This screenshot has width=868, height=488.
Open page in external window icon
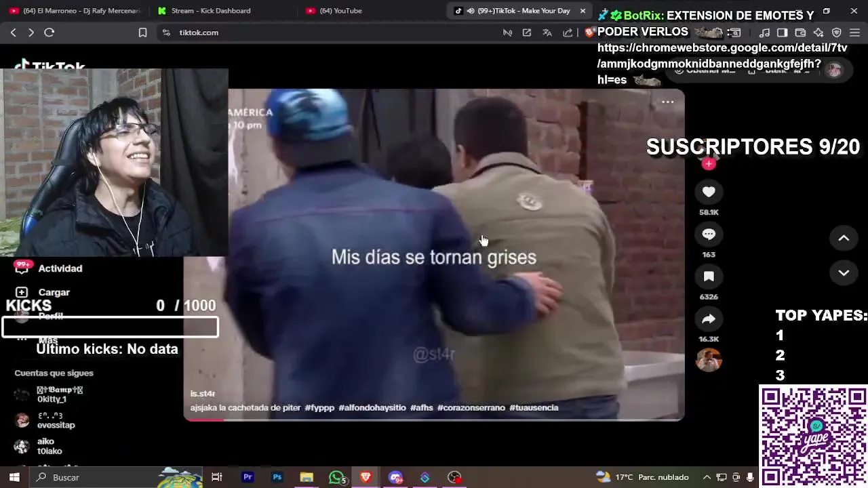(x=527, y=33)
